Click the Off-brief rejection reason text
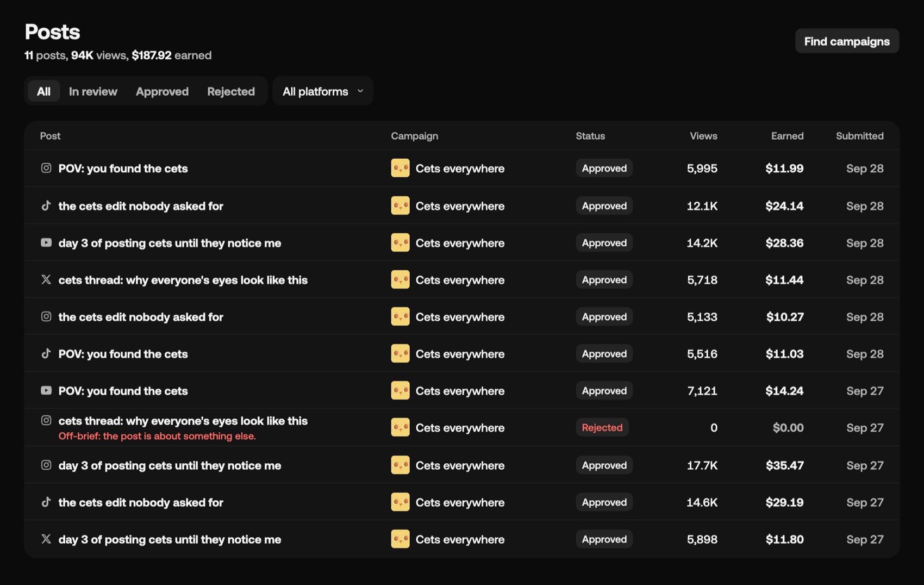 157,436
